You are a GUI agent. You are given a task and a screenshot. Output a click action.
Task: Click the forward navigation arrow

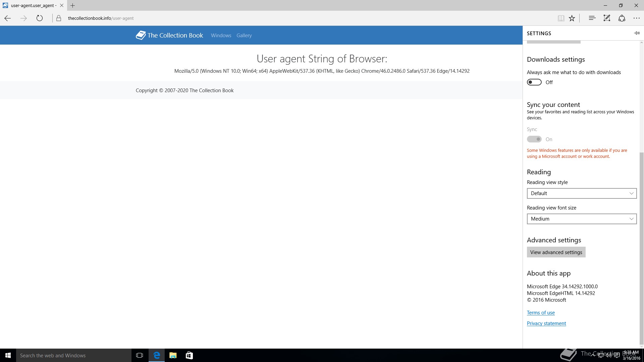23,18
